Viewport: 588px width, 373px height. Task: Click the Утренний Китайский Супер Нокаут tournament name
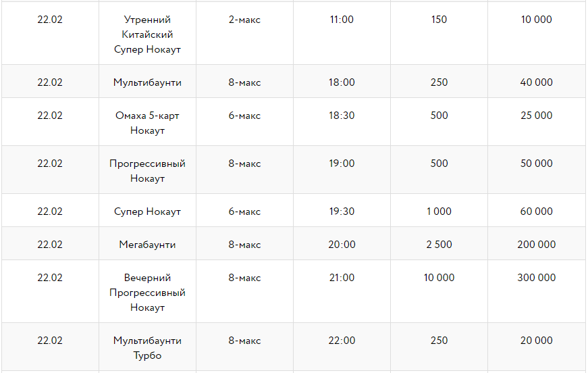[x=147, y=34]
